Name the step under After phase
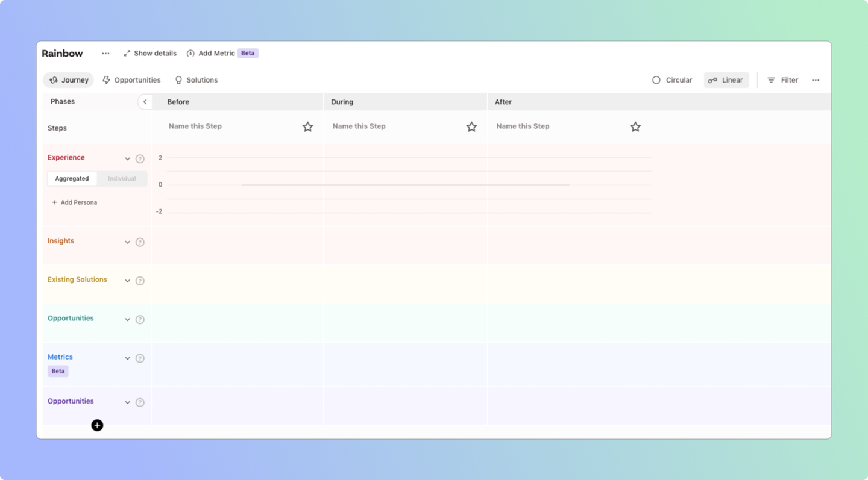 tap(523, 126)
